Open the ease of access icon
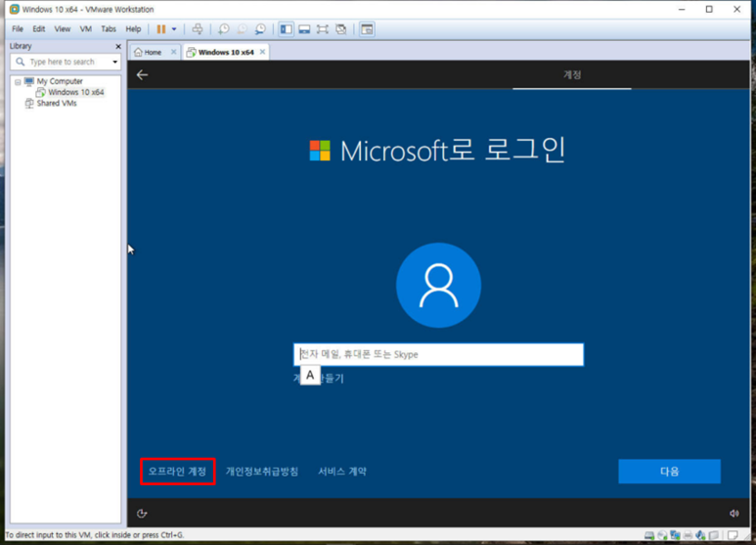 [142, 513]
